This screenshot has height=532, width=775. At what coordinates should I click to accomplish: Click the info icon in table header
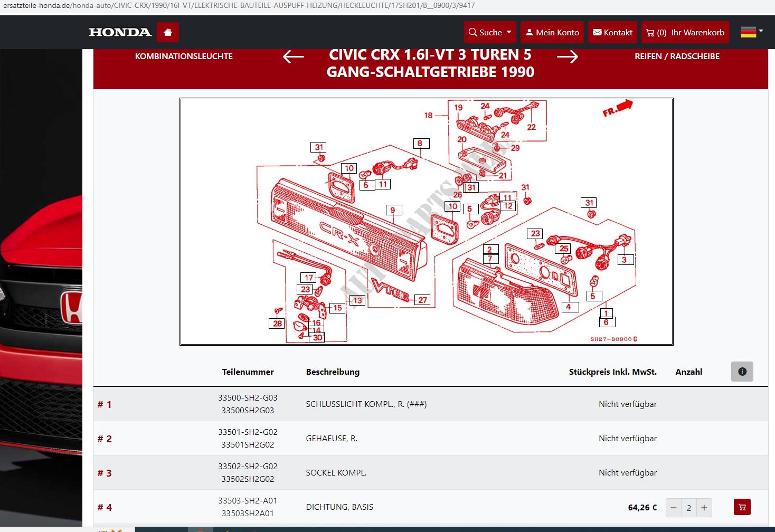coord(742,372)
